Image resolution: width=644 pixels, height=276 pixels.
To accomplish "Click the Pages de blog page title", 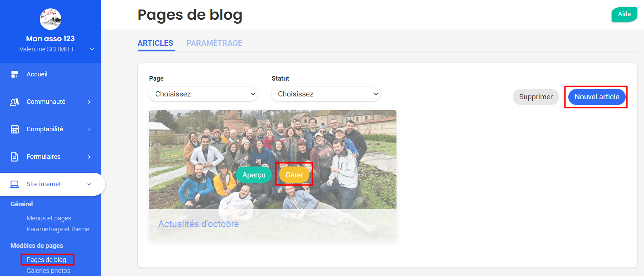I will tap(190, 15).
